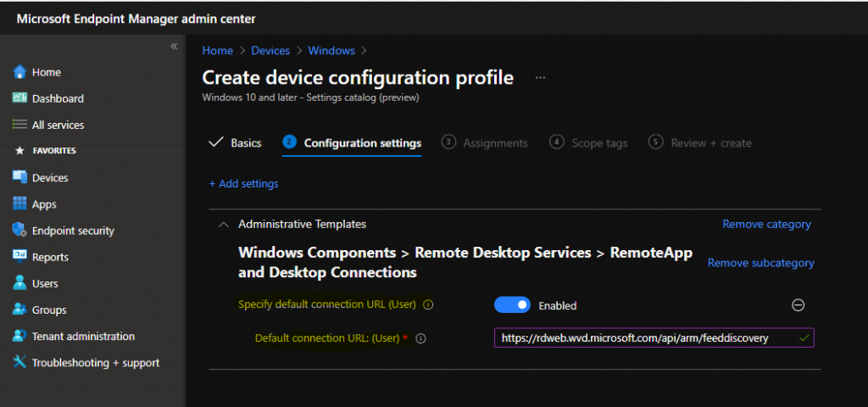Remove setting with the minus circle icon

(798, 305)
